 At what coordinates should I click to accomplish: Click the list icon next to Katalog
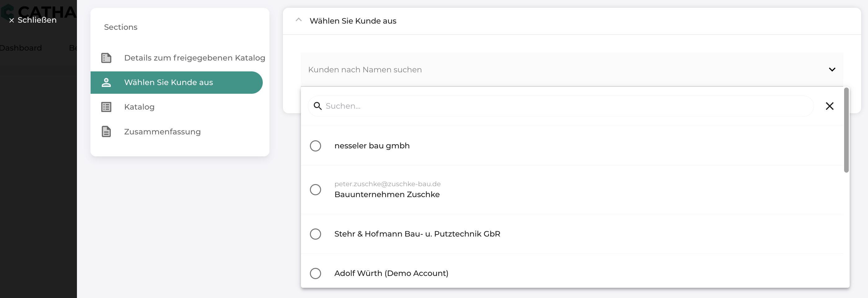pyautogui.click(x=106, y=107)
